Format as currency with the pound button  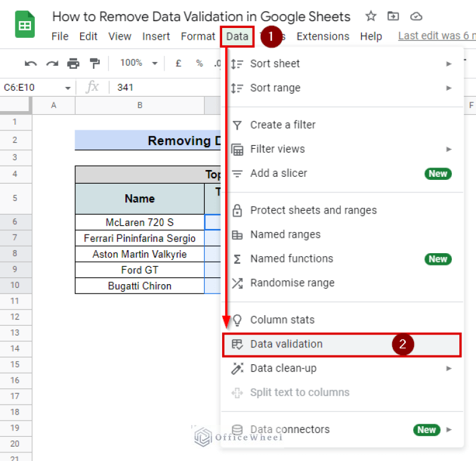coord(178,63)
